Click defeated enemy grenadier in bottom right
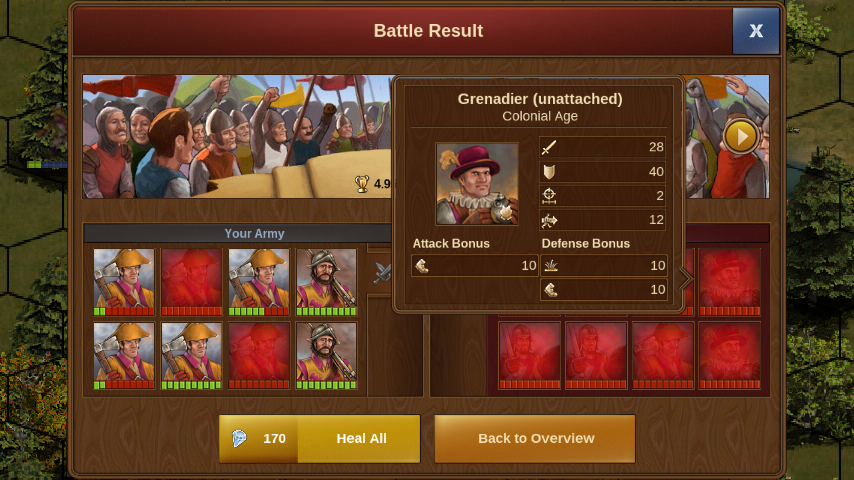 [x=730, y=355]
